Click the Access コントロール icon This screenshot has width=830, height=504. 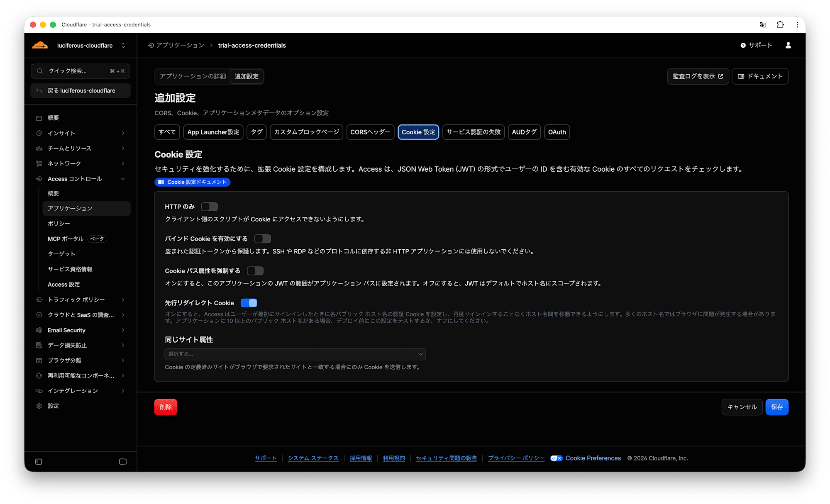coord(39,179)
